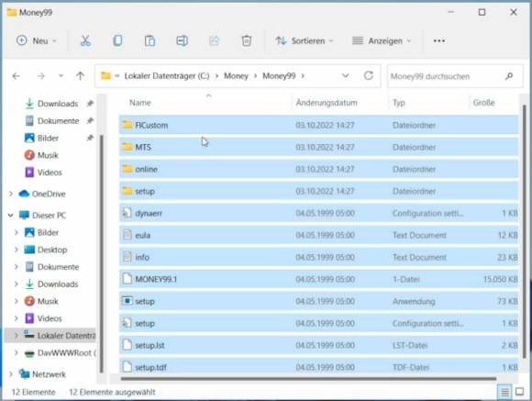Screen dimensions: 532x401
Task: Open Musik in quick access
Action: [48, 155]
